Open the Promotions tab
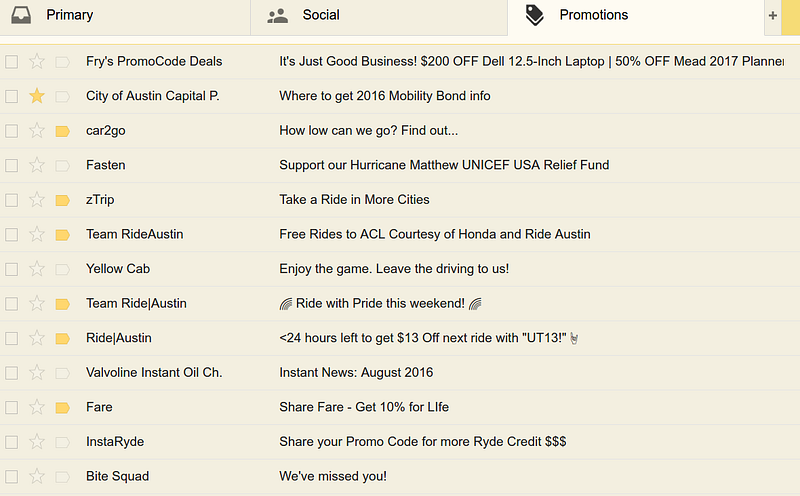Image resolution: width=800 pixels, height=496 pixels. [636, 17]
